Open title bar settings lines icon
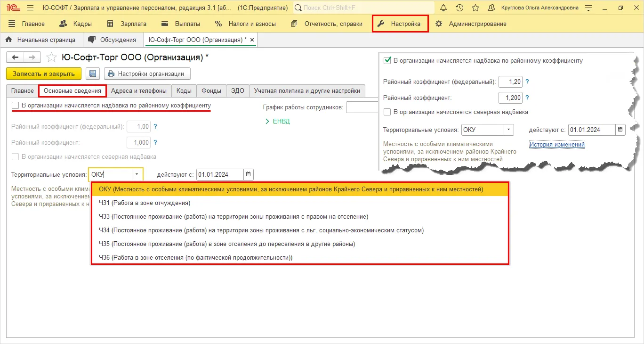Viewport: 644px width, 344px height. pos(588,8)
